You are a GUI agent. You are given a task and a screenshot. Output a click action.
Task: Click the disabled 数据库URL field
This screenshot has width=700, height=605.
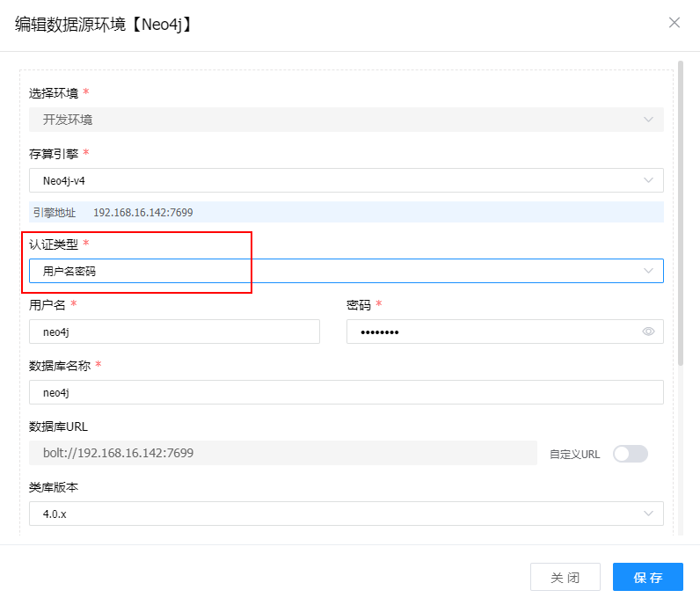click(x=282, y=453)
